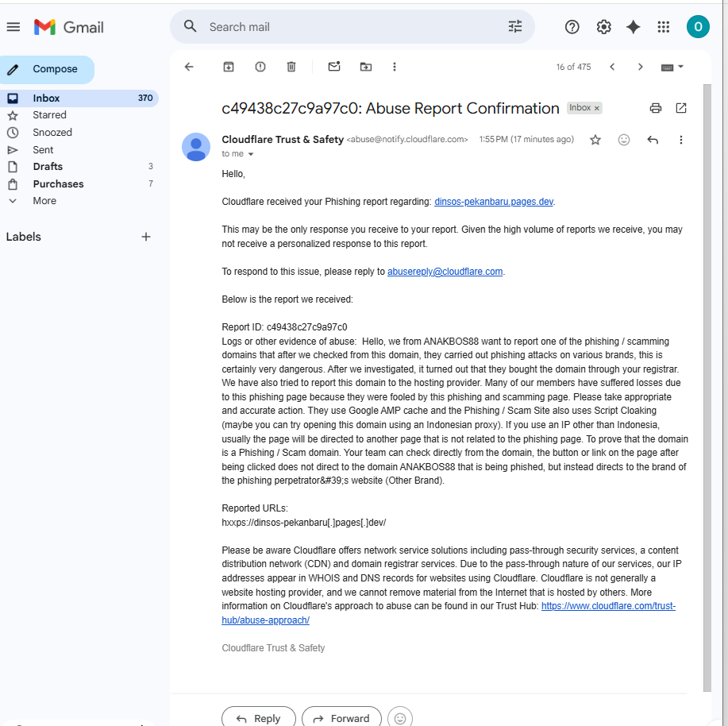The width and height of the screenshot is (728, 726).
Task: Star the Cloudflare email
Action: [x=595, y=140]
